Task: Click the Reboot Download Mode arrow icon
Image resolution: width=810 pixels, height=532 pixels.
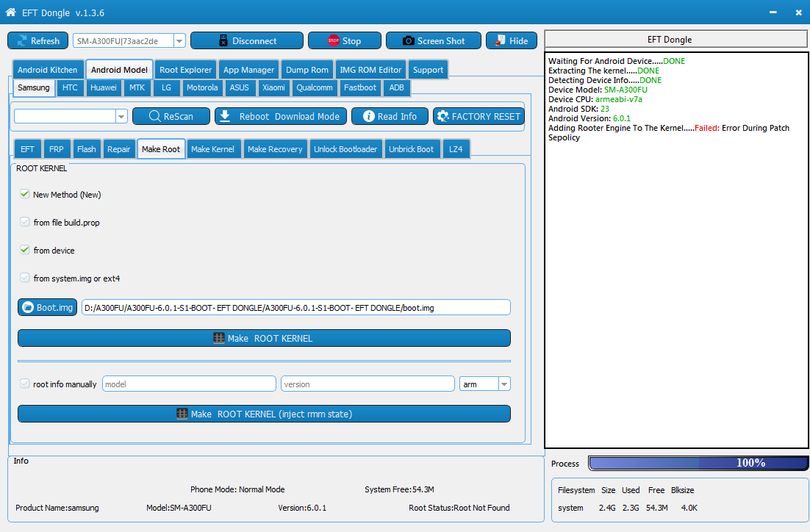Action: pos(225,116)
